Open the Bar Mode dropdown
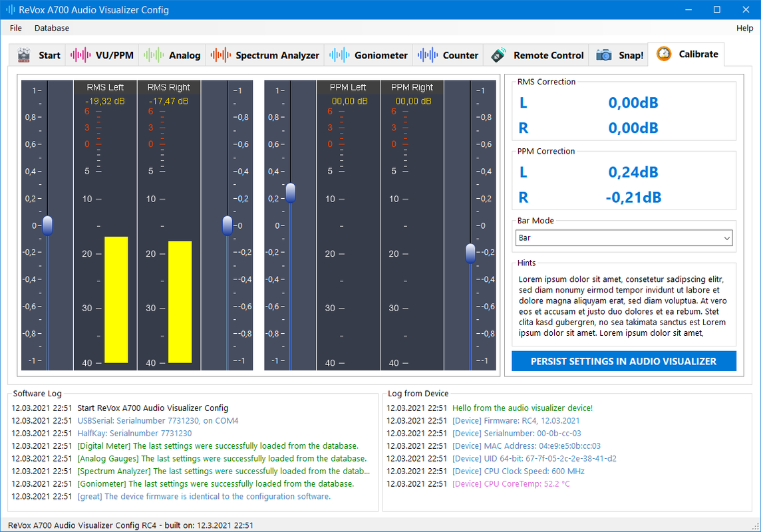 624,237
